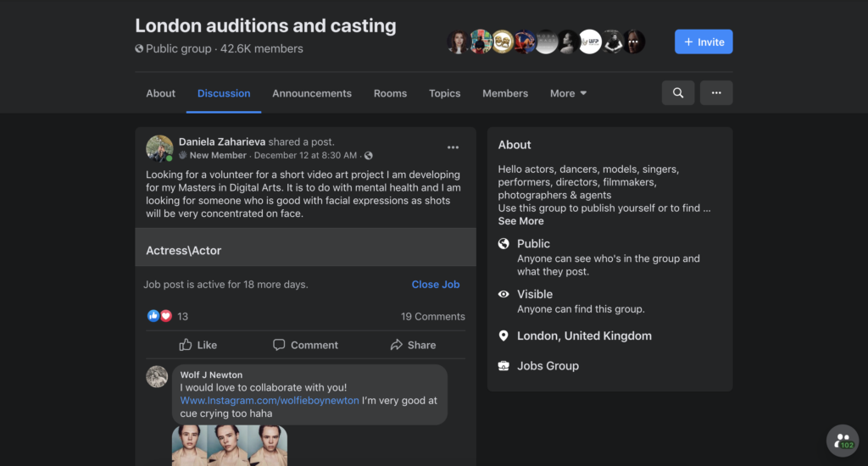Screen dimensions: 868x466
Task: Open Daniela Zaharieva's profile picture
Action: point(159,148)
